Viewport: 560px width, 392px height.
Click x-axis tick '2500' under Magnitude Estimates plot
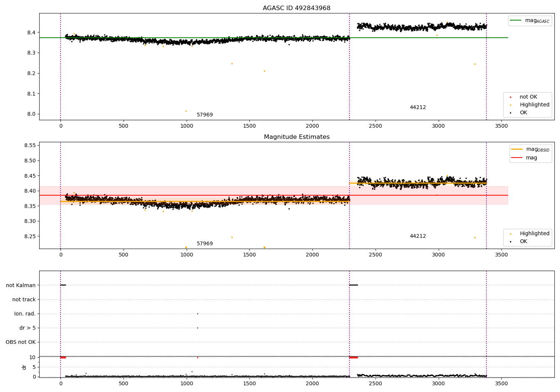[375, 255]
